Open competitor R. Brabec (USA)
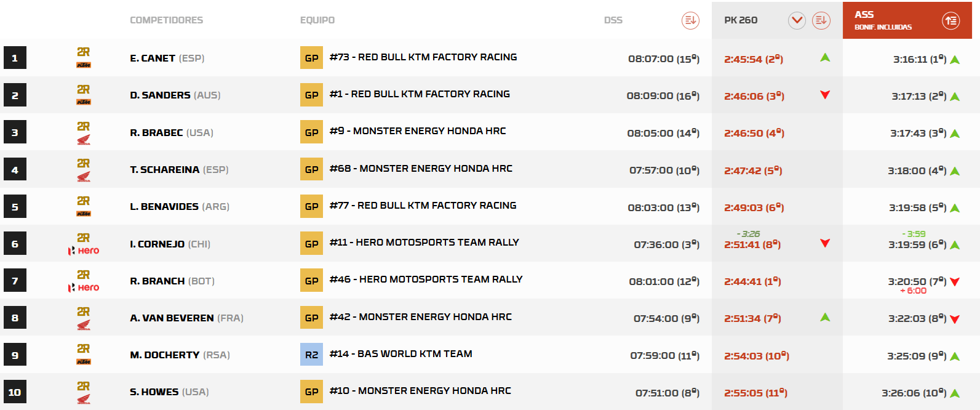 pos(171,133)
